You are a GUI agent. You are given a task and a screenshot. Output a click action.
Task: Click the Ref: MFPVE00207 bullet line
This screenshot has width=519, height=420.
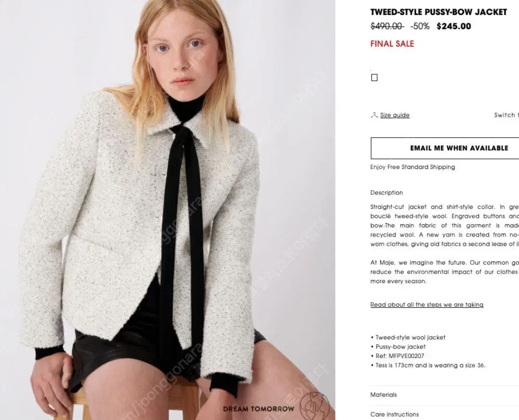click(x=397, y=356)
